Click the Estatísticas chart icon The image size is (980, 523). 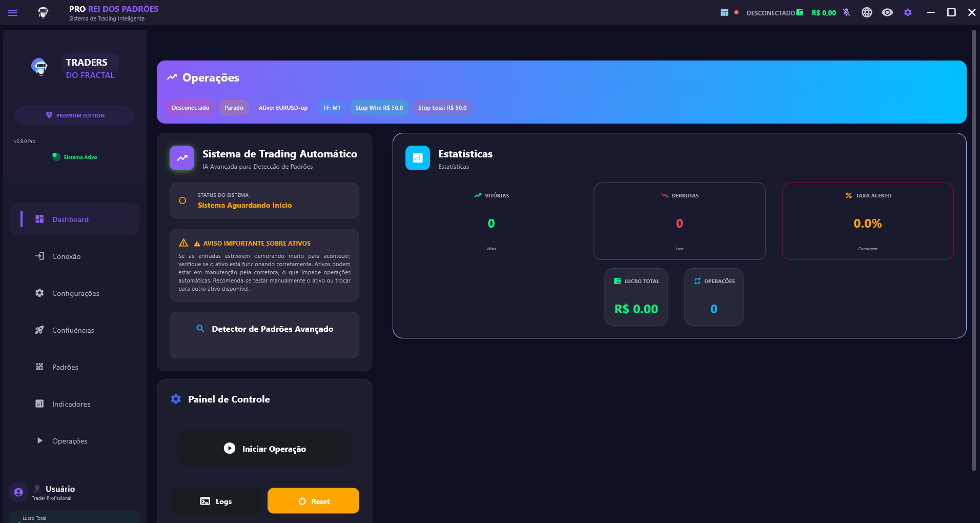tap(418, 158)
